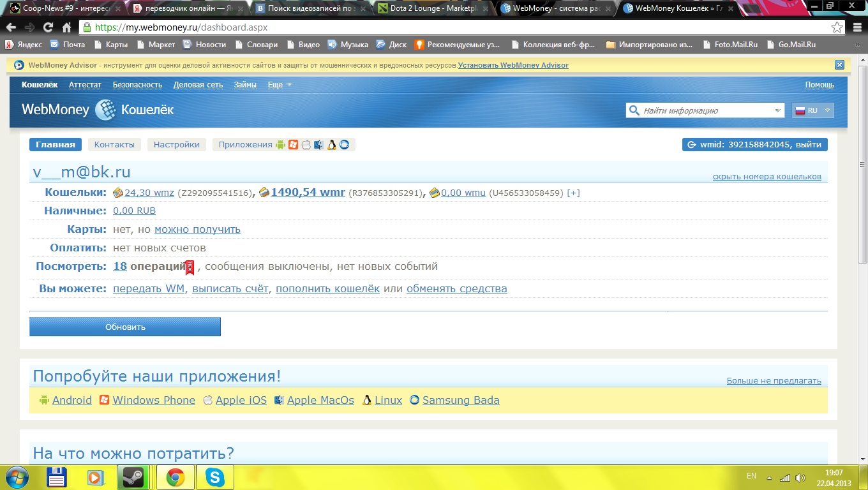Click скрыть номера кошельков link
The image size is (868, 490).
767,177
